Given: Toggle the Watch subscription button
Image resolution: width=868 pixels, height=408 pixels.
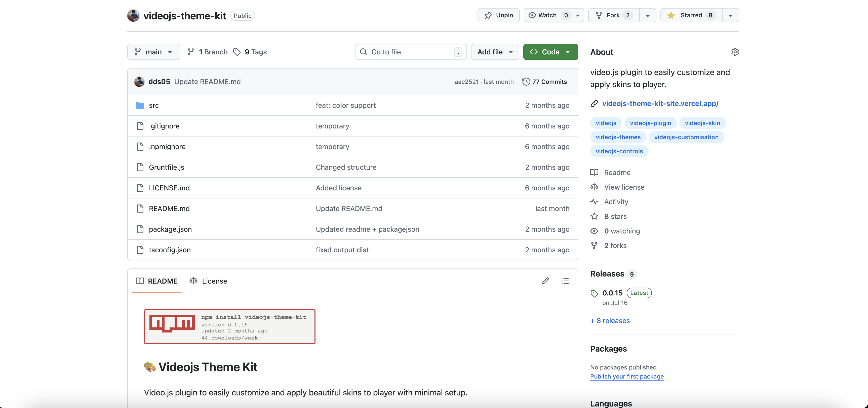Looking at the screenshot, I should point(547,15).
